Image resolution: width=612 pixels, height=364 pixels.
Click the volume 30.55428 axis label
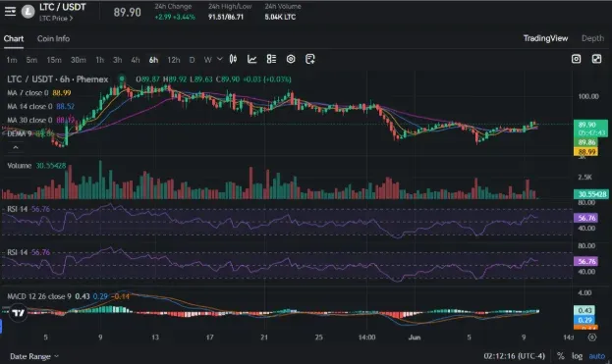590,194
